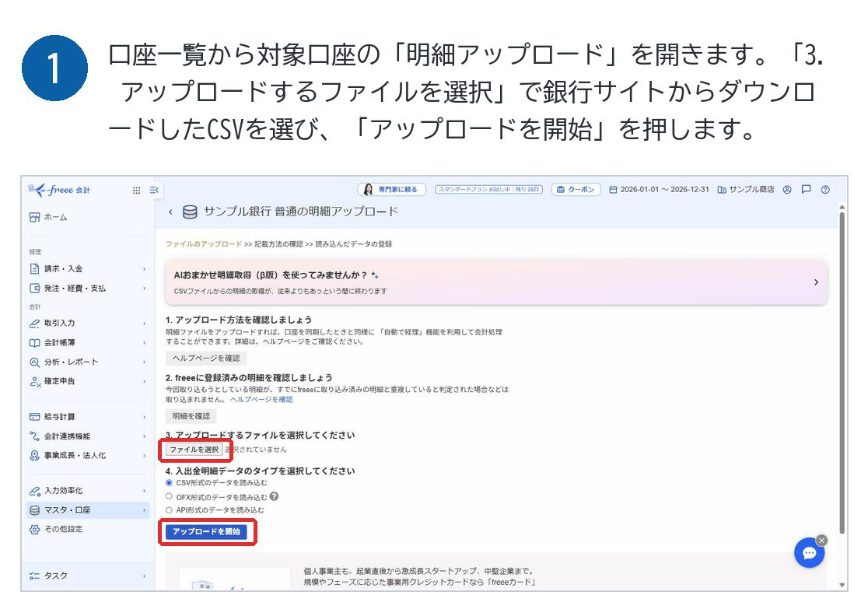Screen dimensions: 868x616
Task: Click the 確定申告 person icon
Action: [34, 381]
